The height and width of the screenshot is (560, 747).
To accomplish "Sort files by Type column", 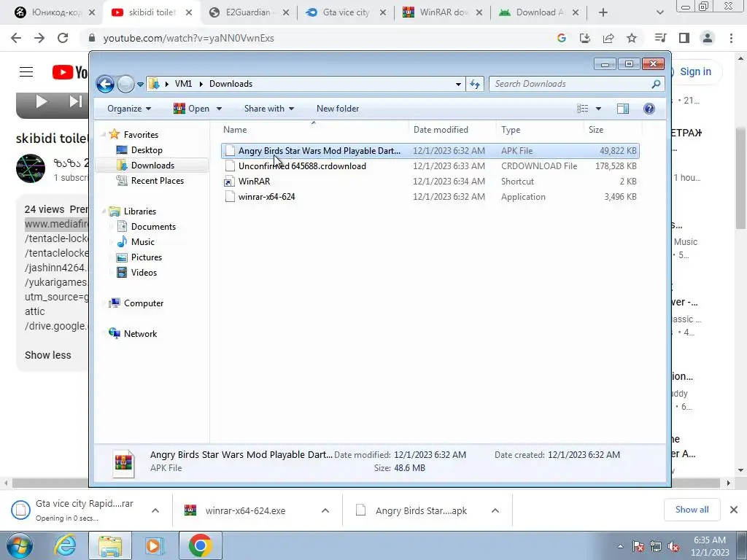I will pos(540,130).
